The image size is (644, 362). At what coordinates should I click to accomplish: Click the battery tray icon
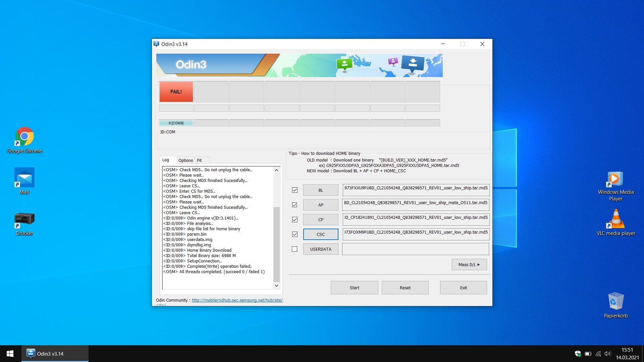(x=588, y=354)
